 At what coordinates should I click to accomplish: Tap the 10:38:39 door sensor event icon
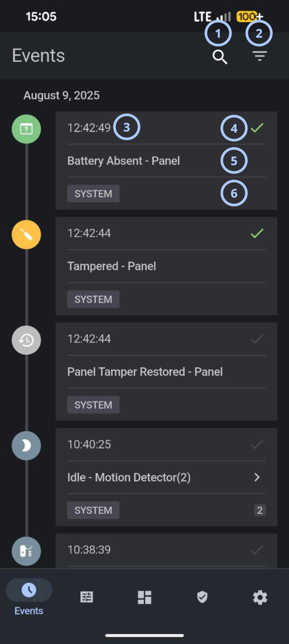coord(26,551)
